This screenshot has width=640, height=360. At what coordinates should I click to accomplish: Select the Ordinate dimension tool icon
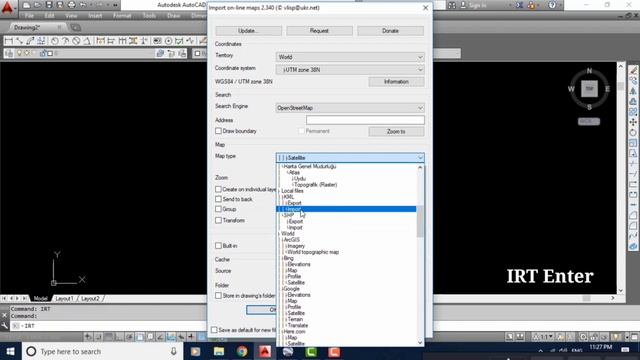tap(41, 41)
